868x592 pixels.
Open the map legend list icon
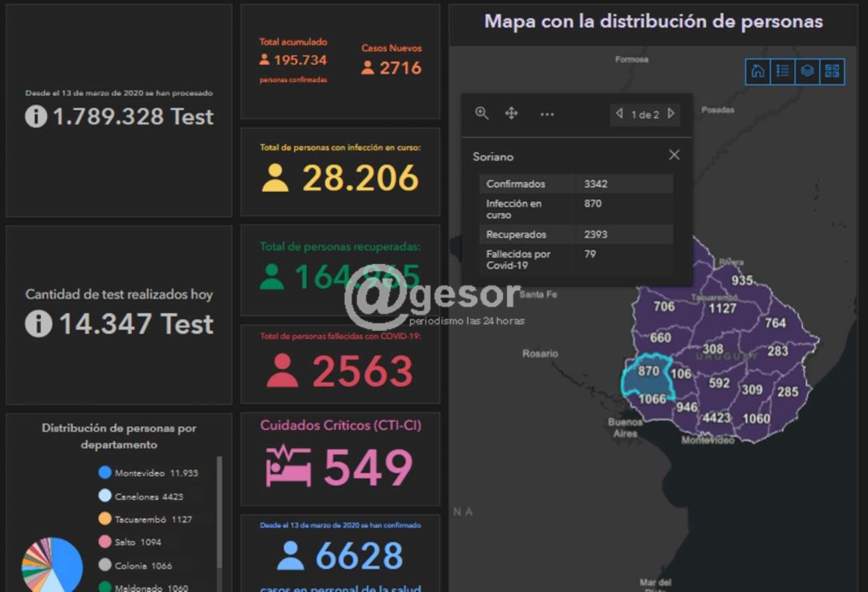pos(783,71)
